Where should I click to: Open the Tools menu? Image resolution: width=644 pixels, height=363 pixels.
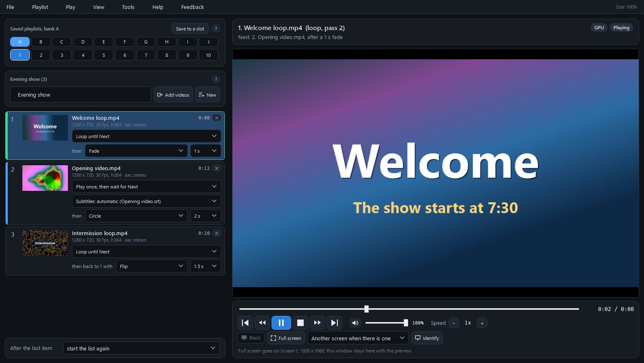point(128,7)
